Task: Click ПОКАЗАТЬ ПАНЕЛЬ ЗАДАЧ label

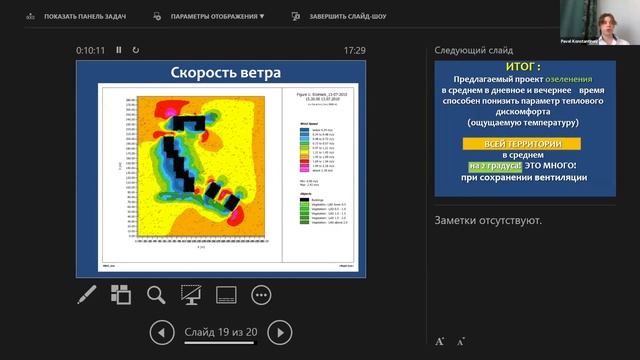Action: [85, 16]
